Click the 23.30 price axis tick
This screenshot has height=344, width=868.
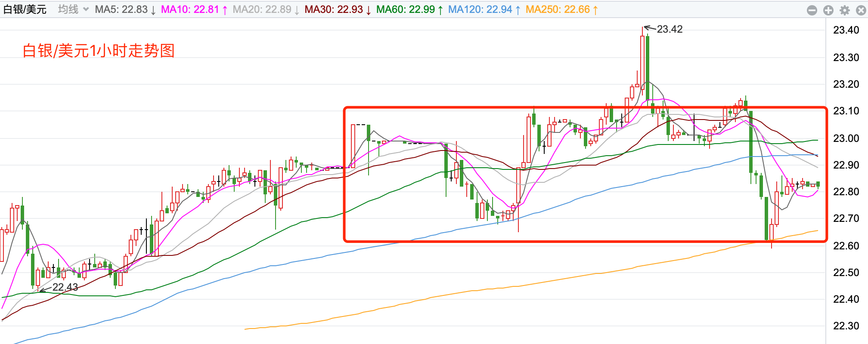click(x=846, y=57)
